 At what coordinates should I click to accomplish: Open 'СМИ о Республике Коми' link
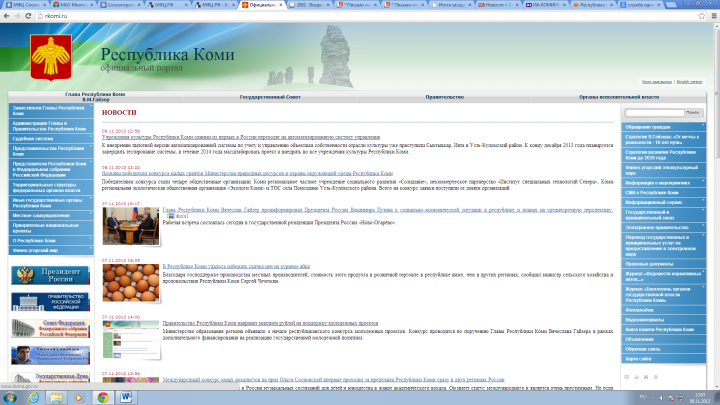pyautogui.click(x=664, y=192)
